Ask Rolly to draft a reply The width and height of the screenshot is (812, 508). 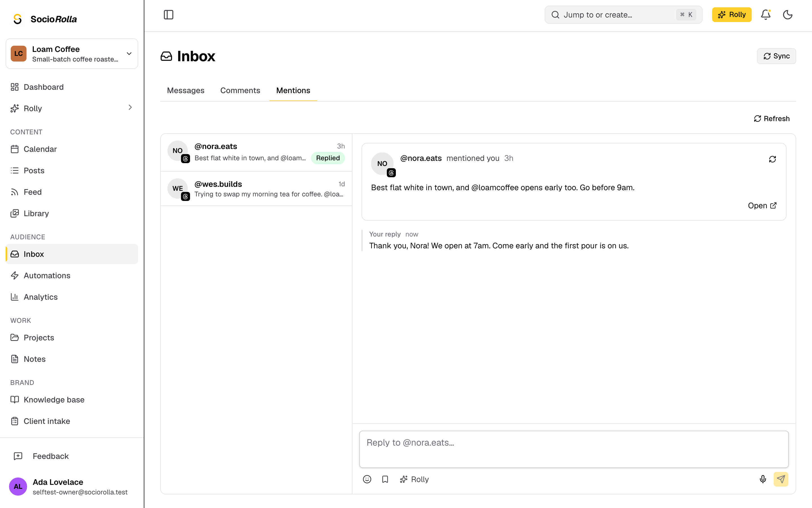tap(414, 479)
